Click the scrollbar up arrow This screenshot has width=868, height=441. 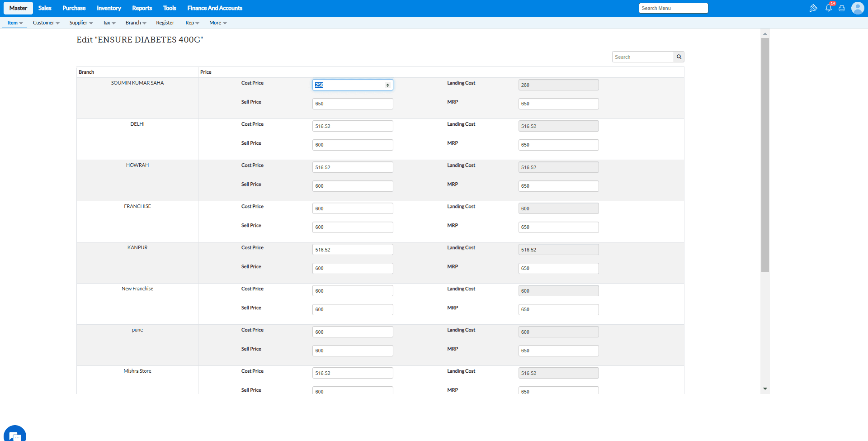pos(765,34)
